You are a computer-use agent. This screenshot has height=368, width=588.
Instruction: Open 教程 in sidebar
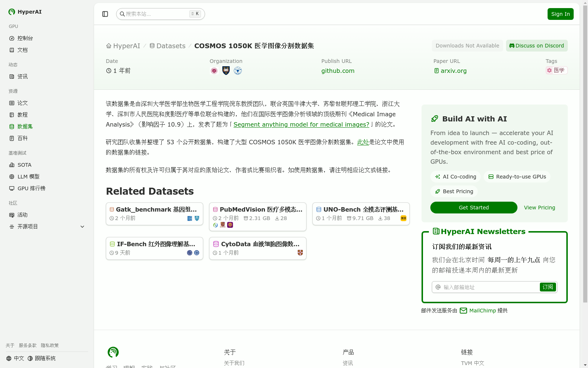coord(47,115)
